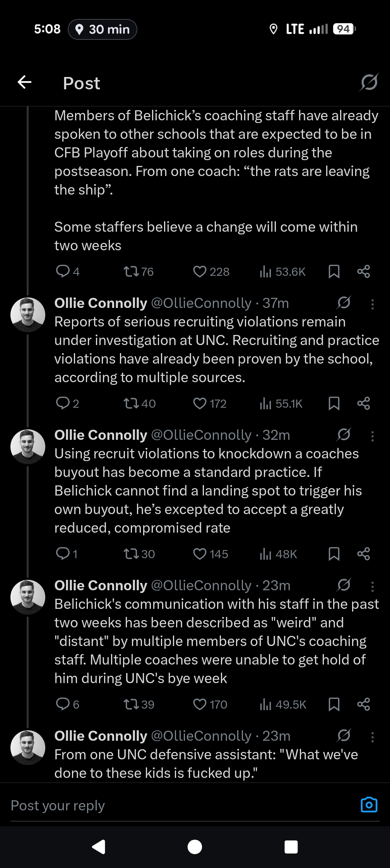Tap the 30 min location pill
Image resolution: width=390 pixels, height=868 pixels.
103,29
